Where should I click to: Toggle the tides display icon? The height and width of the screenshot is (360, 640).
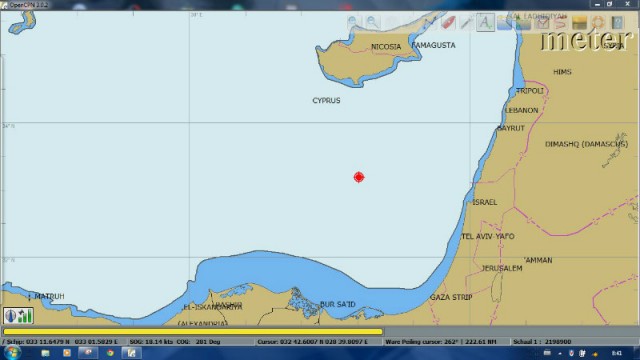click(523, 22)
